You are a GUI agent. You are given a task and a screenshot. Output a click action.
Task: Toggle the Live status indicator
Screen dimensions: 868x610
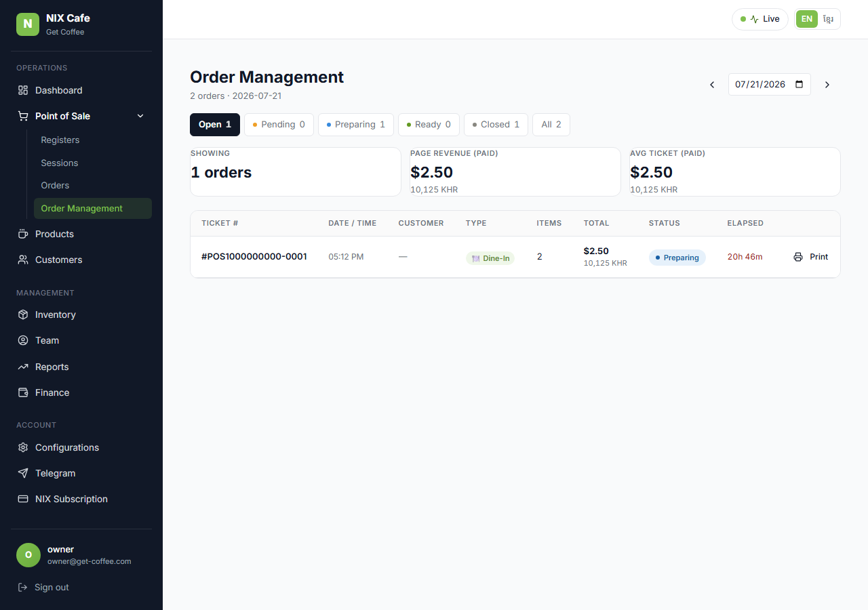tap(760, 19)
